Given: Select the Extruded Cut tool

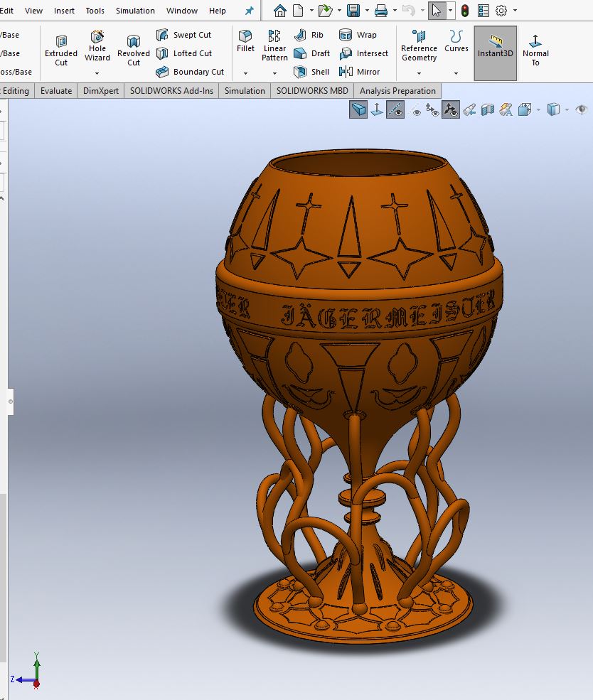Looking at the screenshot, I should (x=61, y=51).
